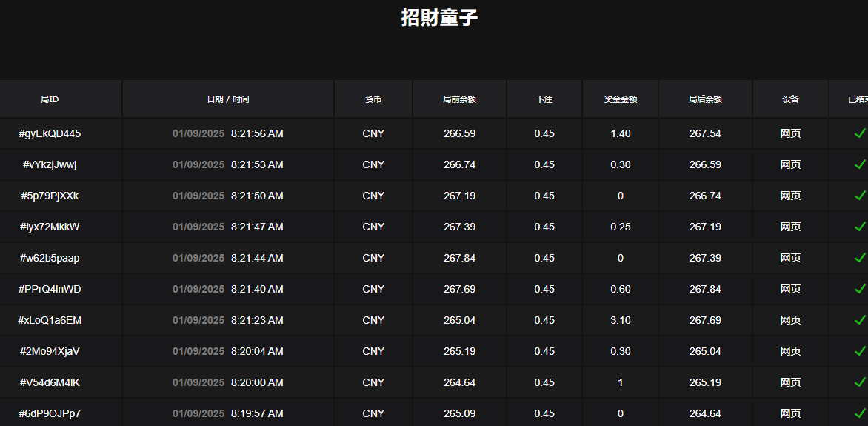
Task: Click the green checkmark in the #Iyx72MkkW row
Action: click(860, 227)
